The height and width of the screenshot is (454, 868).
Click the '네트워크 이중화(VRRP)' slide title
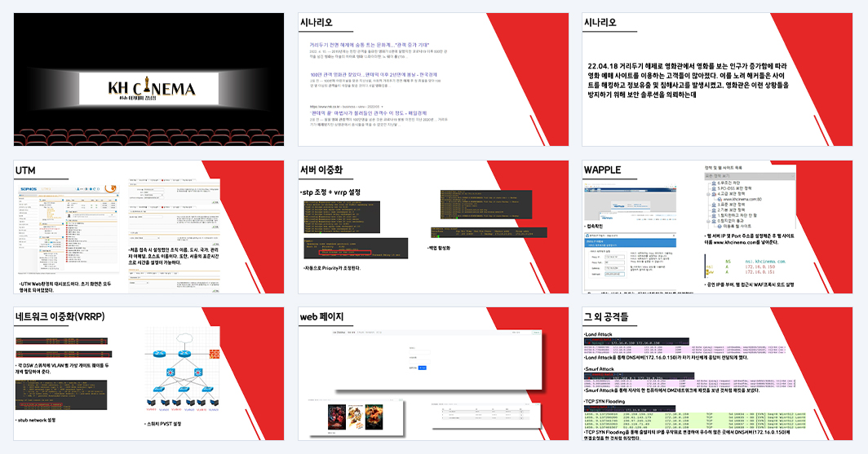[x=60, y=317]
